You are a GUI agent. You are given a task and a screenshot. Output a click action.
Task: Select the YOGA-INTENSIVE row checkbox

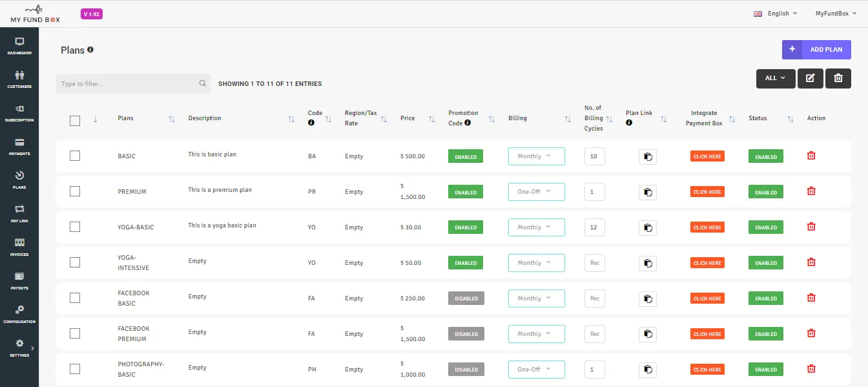click(75, 262)
